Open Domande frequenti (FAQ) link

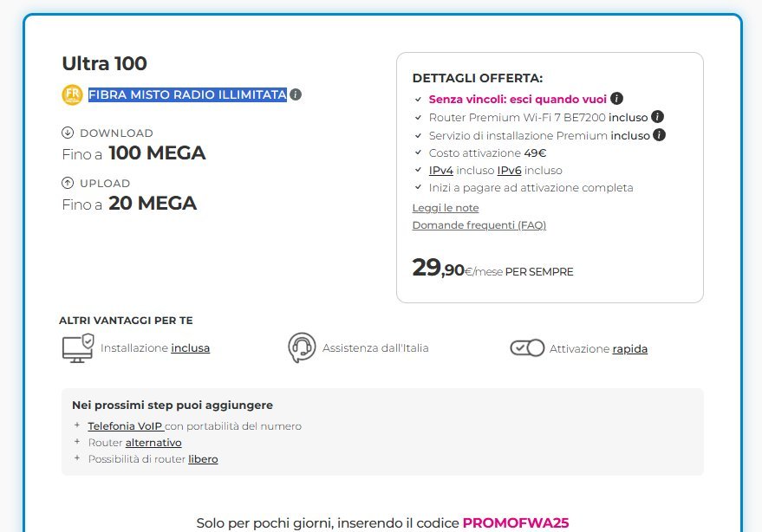click(479, 225)
